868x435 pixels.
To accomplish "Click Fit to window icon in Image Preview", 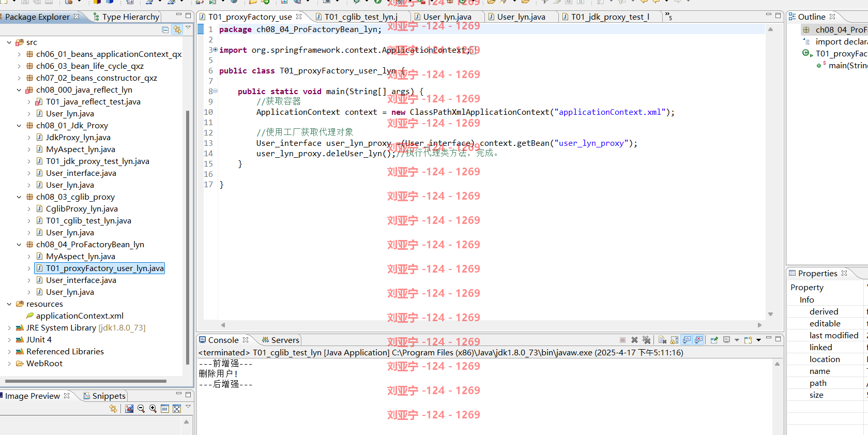I will tap(177, 409).
